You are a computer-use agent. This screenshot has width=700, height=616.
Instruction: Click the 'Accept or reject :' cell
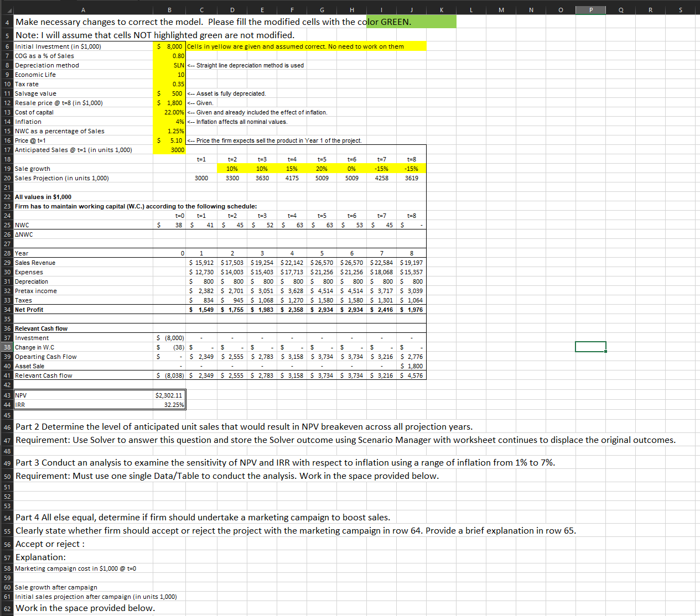coord(83,544)
